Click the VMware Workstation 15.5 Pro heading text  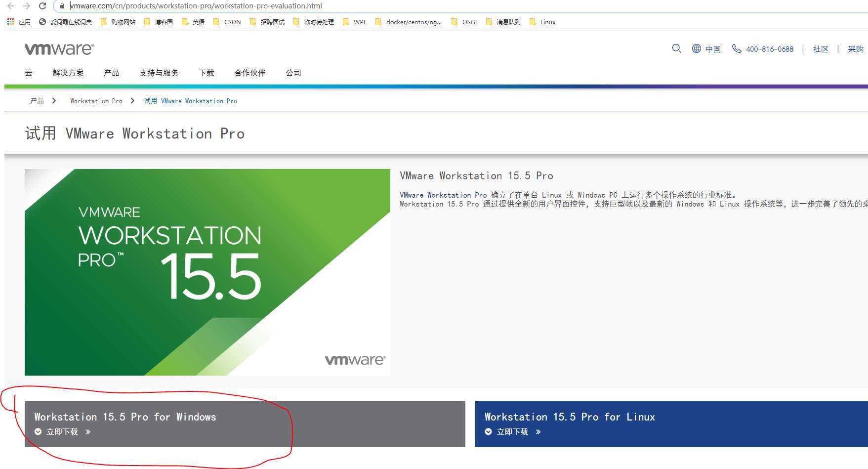pyautogui.click(x=476, y=176)
